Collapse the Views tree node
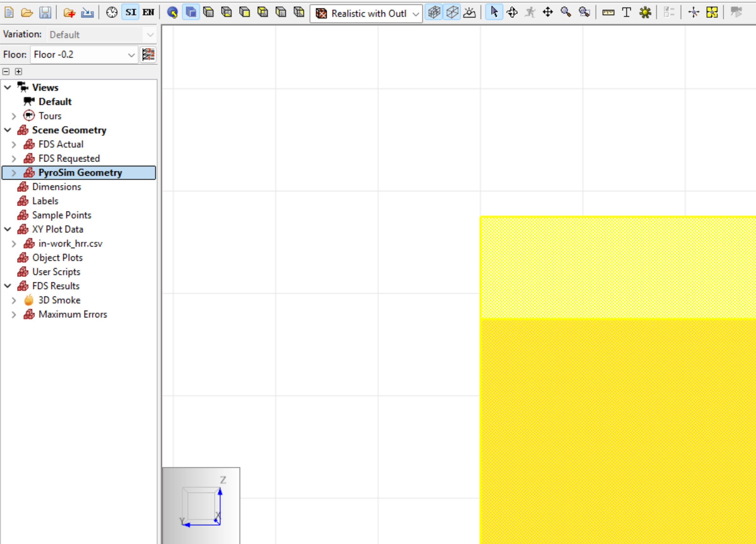The image size is (756, 544). click(x=8, y=88)
